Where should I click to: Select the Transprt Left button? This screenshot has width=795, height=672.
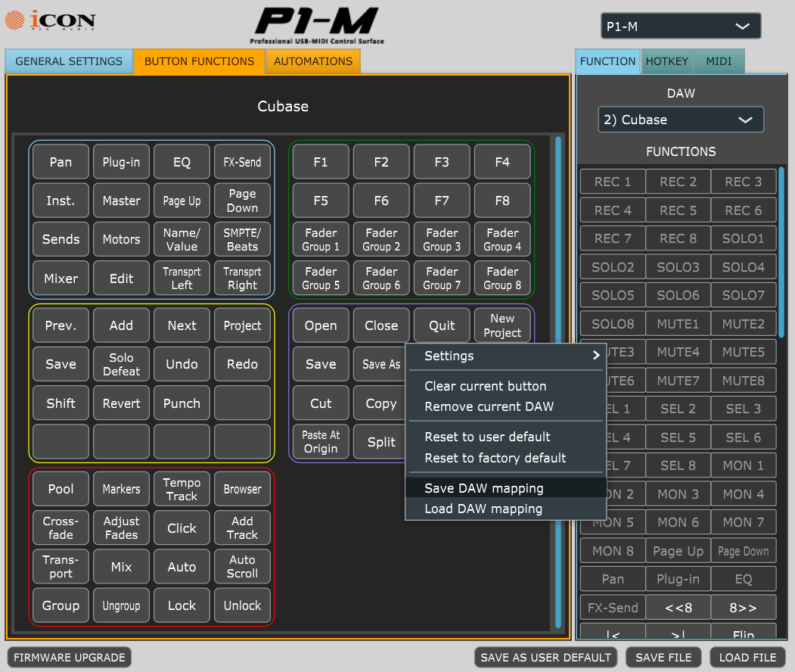182,278
